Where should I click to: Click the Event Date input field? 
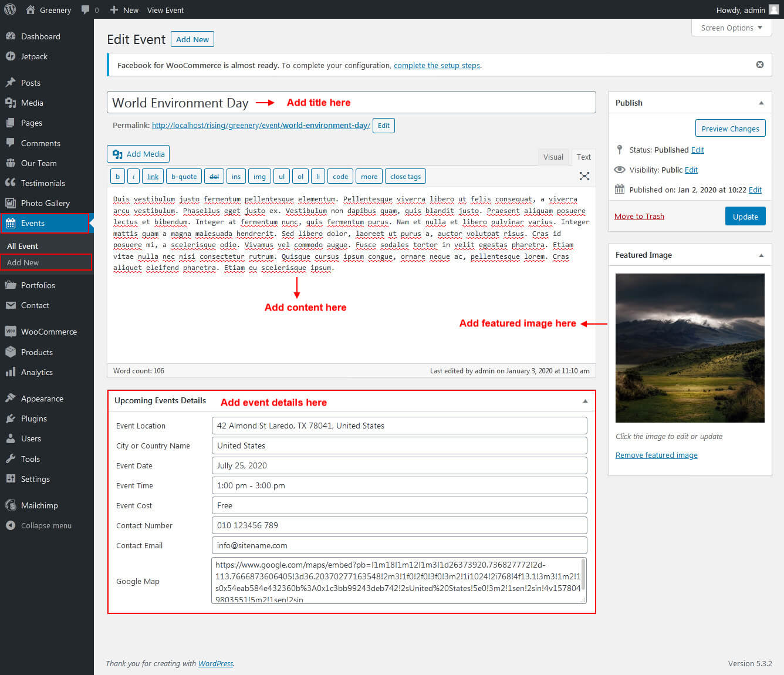pos(399,465)
